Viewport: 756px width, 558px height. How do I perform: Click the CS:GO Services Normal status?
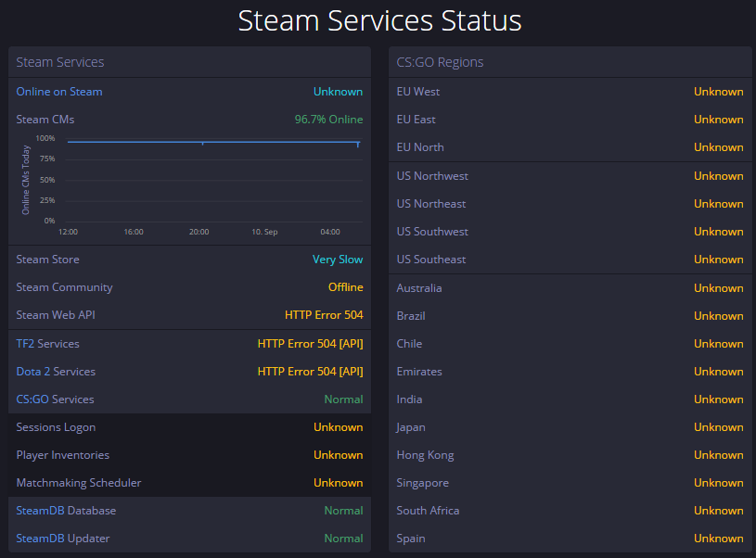(343, 399)
